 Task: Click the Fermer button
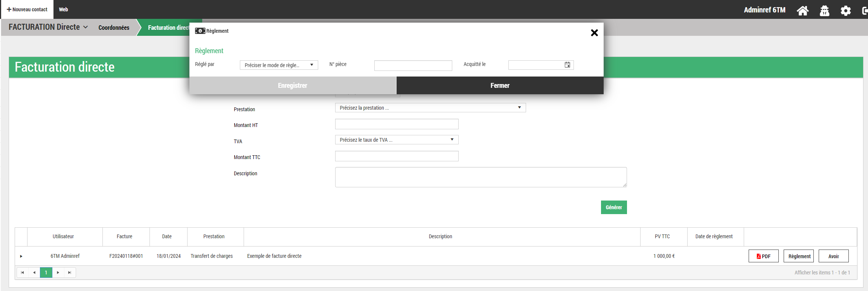pyautogui.click(x=500, y=86)
